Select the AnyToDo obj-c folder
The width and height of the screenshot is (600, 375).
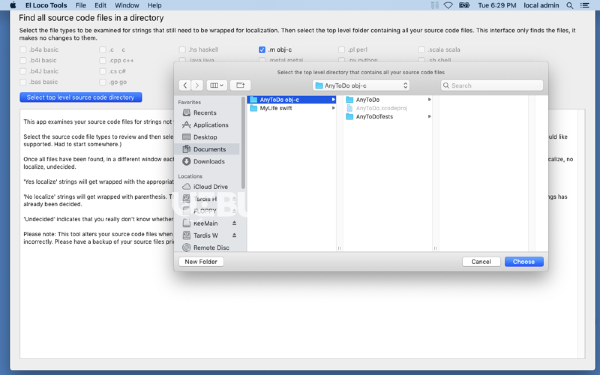tap(292, 99)
